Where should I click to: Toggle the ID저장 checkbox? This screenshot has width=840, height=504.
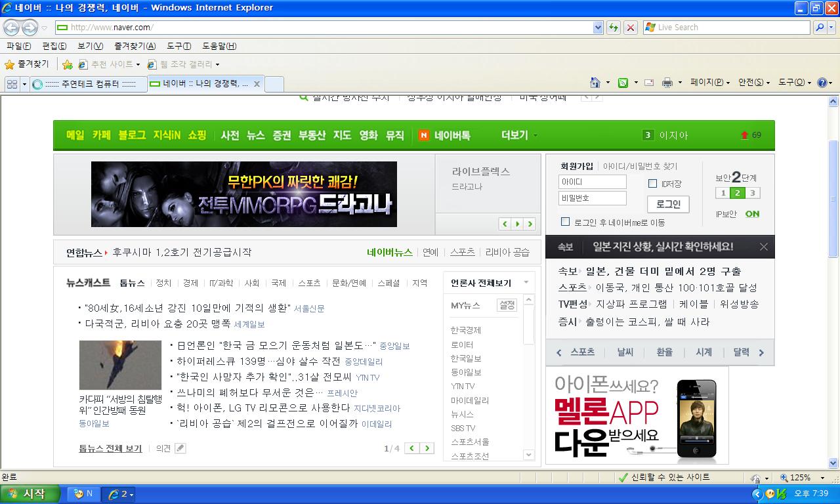[x=652, y=184]
